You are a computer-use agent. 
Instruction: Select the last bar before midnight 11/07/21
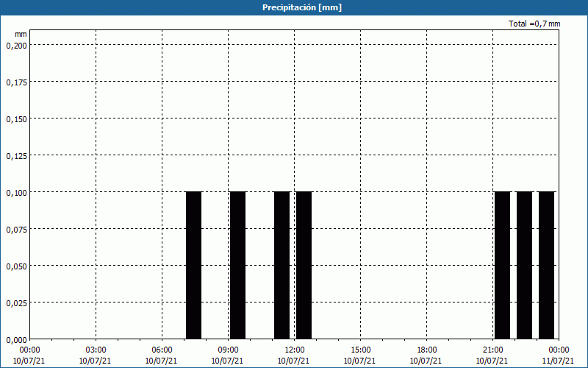pyautogui.click(x=547, y=265)
